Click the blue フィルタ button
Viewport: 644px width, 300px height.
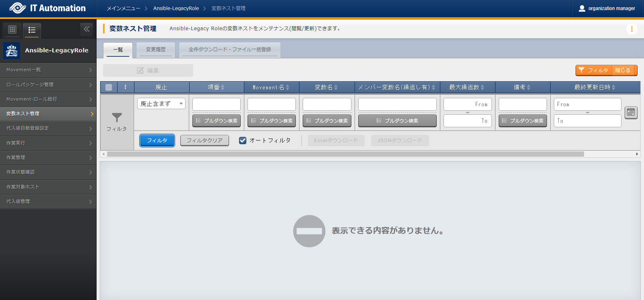click(x=157, y=141)
